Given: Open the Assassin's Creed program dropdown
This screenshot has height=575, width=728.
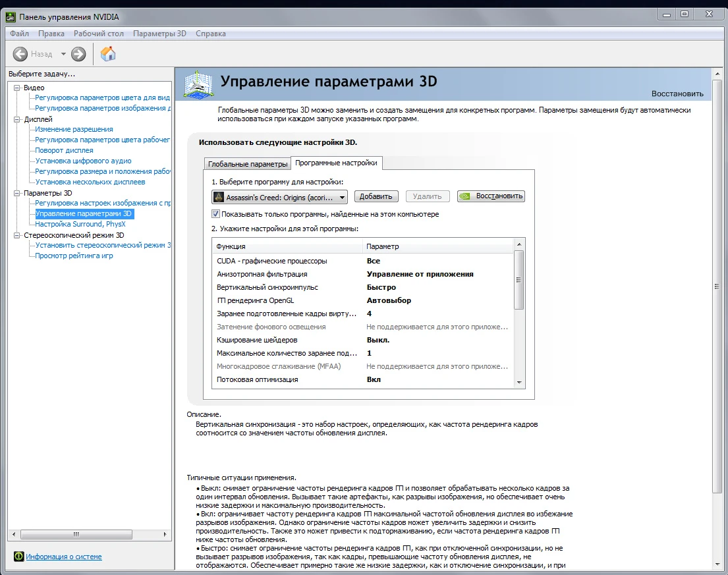Looking at the screenshot, I should click(x=279, y=197).
